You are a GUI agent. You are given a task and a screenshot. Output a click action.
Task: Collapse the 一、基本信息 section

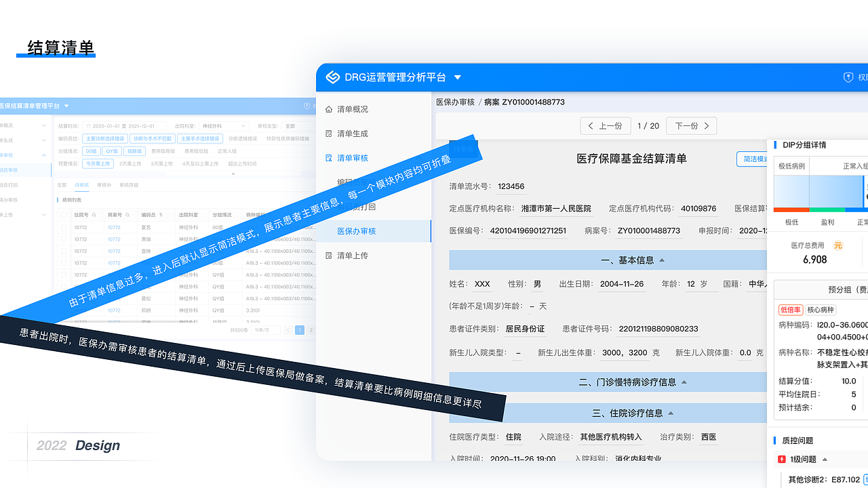(x=663, y=260)
